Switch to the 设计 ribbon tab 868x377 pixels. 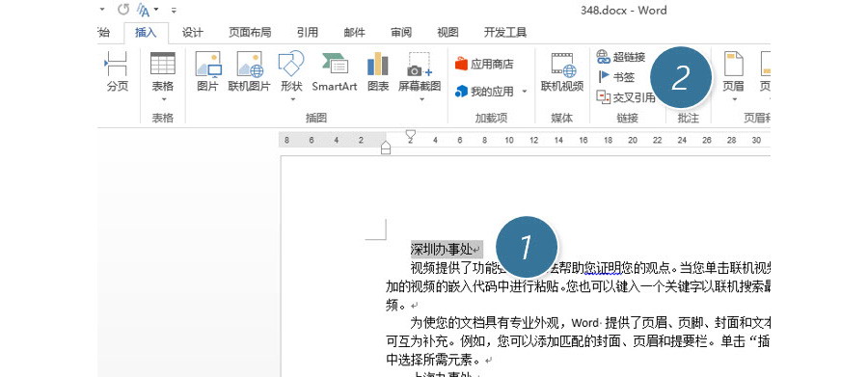point(193,33)
